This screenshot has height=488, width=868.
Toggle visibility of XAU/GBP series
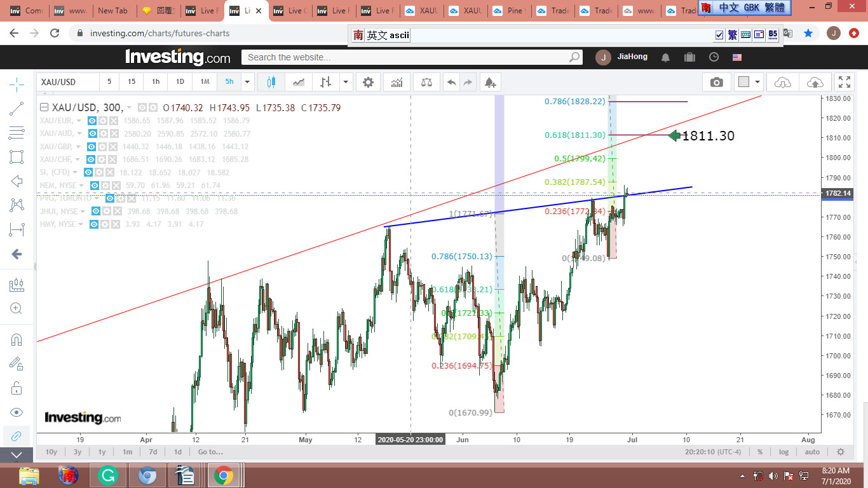[92, 147]
